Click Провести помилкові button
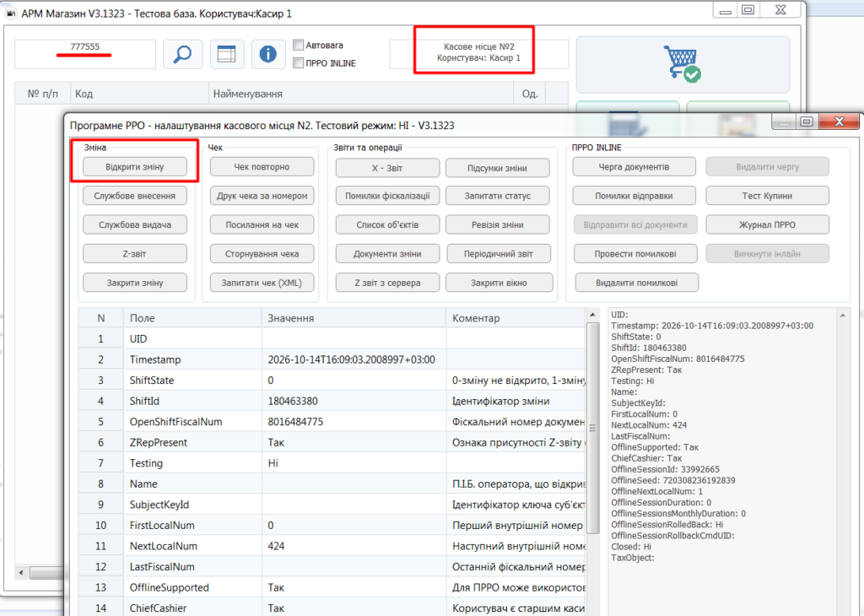The image size is (864, 616). 635,254
